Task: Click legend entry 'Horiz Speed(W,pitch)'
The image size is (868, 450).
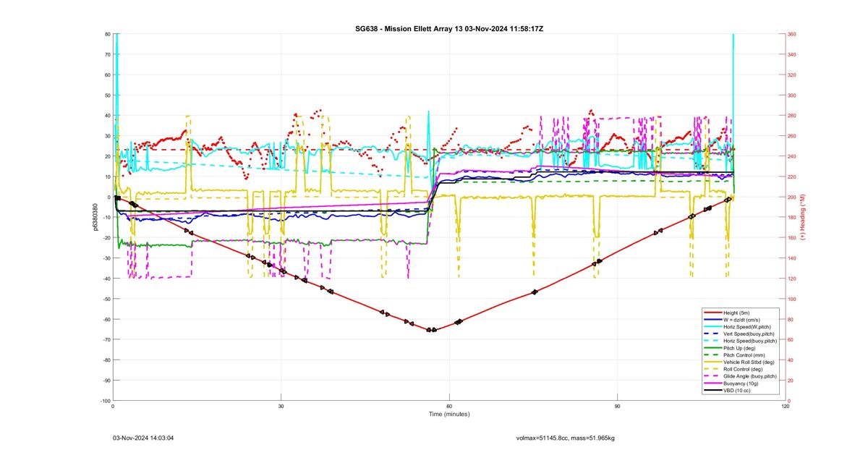Action: click(749, 327)
